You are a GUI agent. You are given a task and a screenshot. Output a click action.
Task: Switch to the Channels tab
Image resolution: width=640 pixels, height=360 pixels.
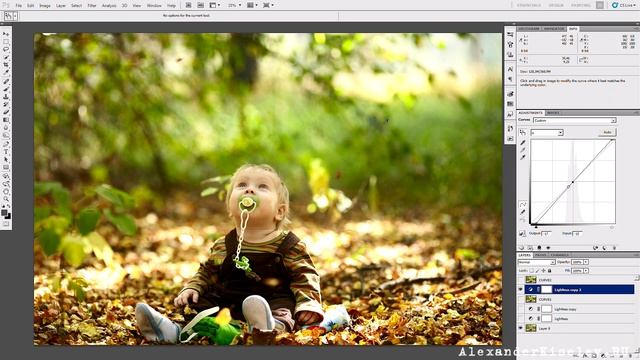pos(560,255)
